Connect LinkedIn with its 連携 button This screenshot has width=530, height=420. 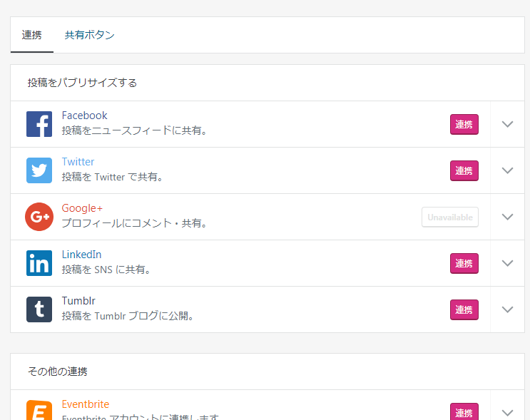[x=464, y=263]
